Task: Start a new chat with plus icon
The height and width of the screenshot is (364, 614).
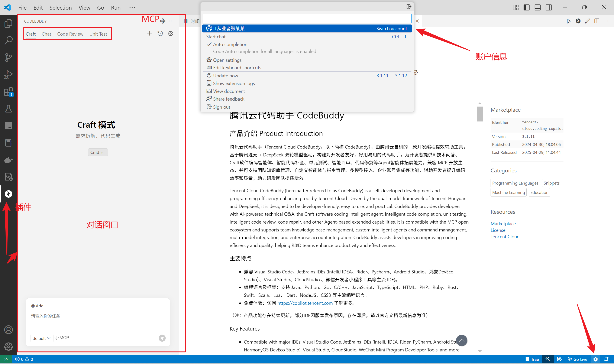Action: [149, 33]
